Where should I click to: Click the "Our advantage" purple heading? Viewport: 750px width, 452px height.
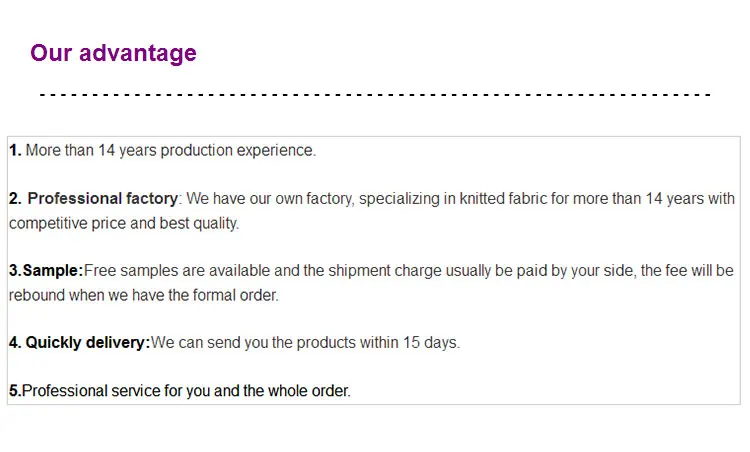click(x=113, y=53)
